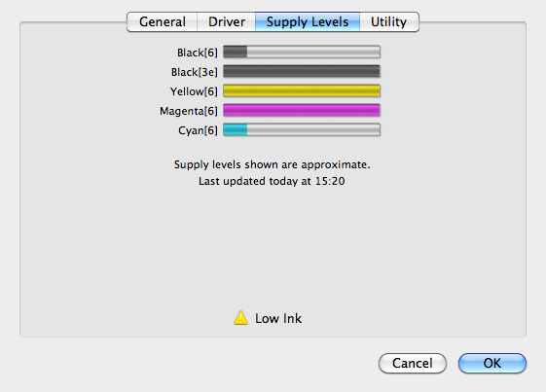
Task: Select the Supply Levels tab
Action: tap(308, 22)
